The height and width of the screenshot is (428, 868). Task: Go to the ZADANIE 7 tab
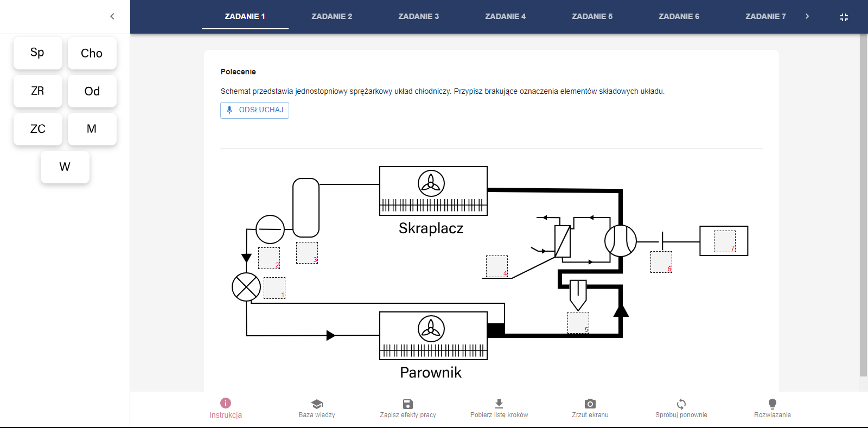(x=765, y=16)
